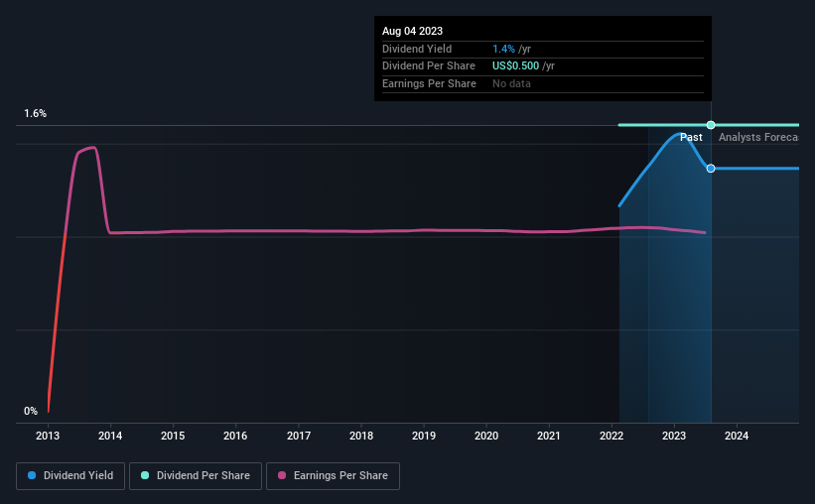The width and height of the screenshot is (815, 504).
Task: Click the Analysts Forecast label
Action: pos(758,137)
